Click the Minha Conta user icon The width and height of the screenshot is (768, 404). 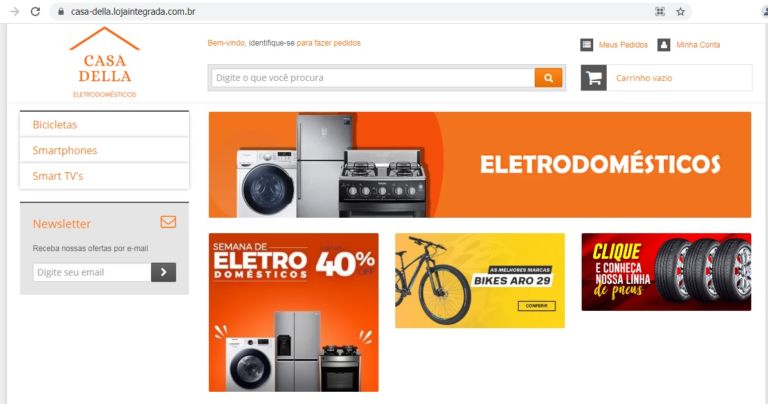(x=664, y=45)
